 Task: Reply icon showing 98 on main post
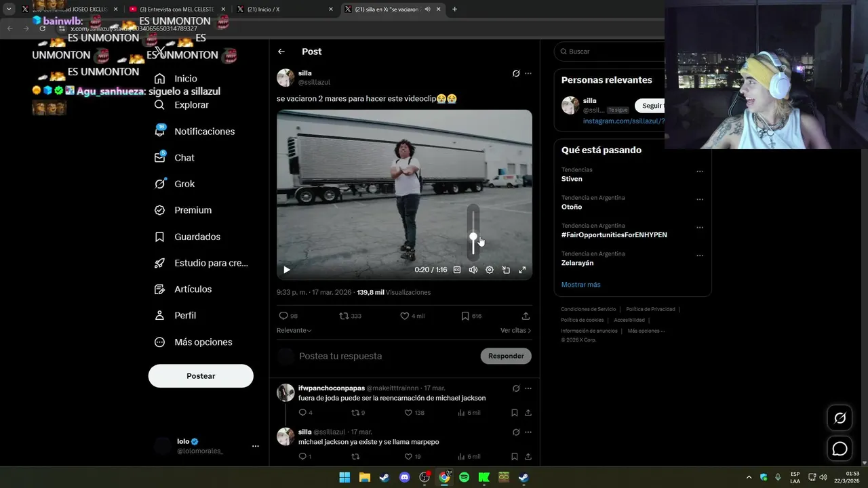pyautogui.click(x=288, y=316)
